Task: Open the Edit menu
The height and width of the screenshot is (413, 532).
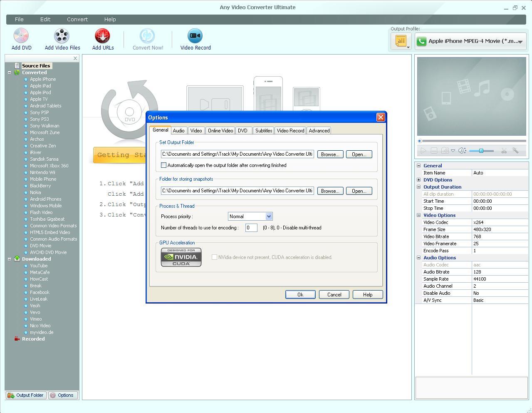Action: [45, 20]
